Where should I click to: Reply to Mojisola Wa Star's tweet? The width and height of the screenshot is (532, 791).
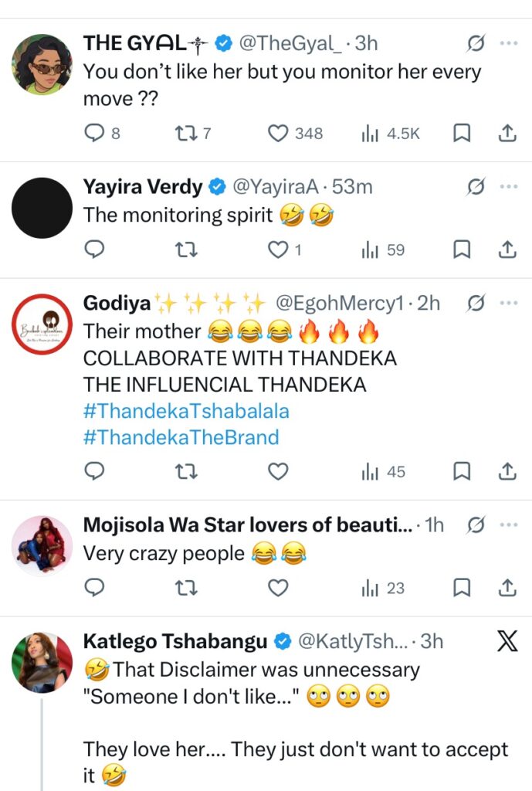point(93,588)
